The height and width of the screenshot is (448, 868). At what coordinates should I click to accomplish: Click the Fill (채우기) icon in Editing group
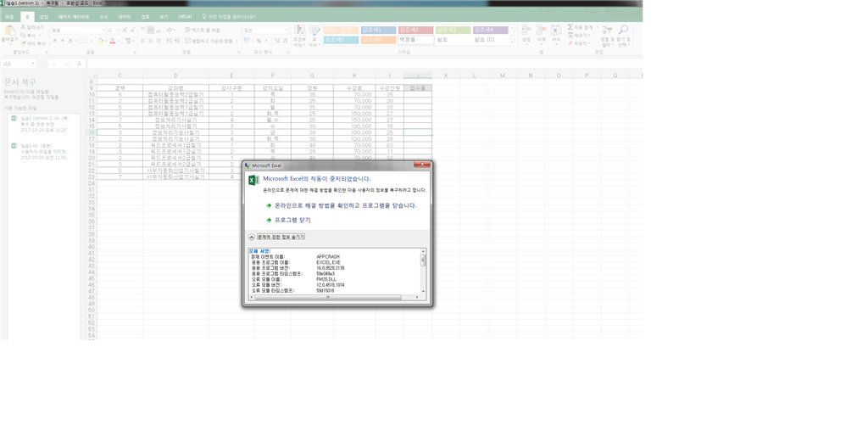[x=570, y=35]
